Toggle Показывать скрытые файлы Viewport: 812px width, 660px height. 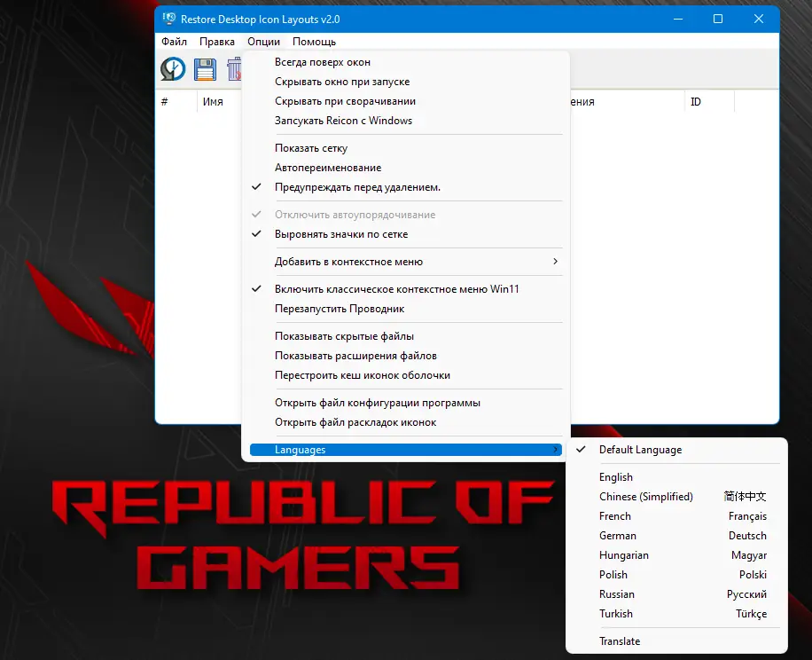pyautogui.click(x=406, y=336)
